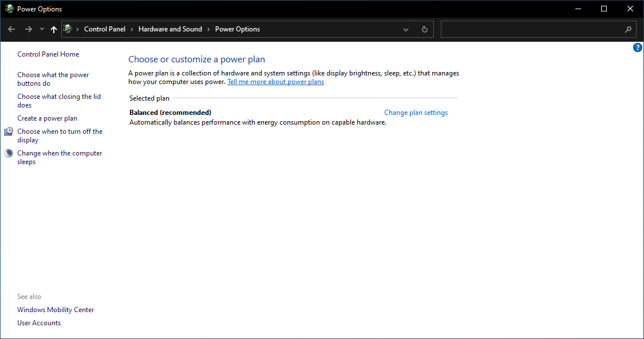Screen dimensions: 644x339
Task: Expand the chevron after Control Panel breadcrumb
Action: pos(132,29)
